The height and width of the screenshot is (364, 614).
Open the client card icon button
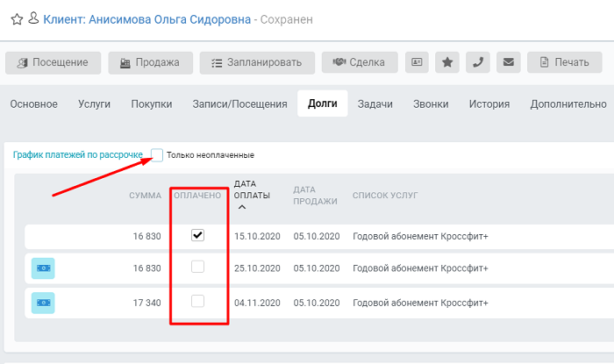[417, 62]
